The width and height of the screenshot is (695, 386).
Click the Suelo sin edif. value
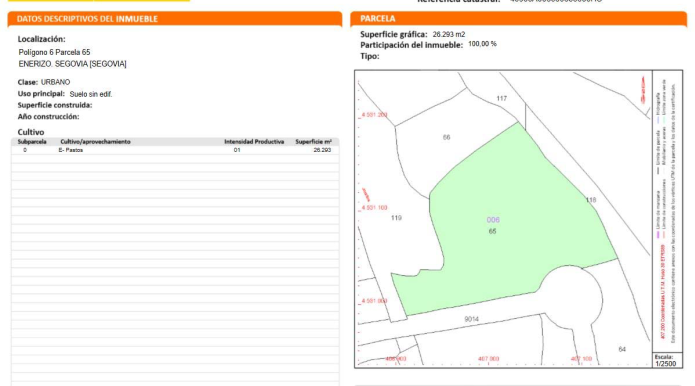point(91,94)
